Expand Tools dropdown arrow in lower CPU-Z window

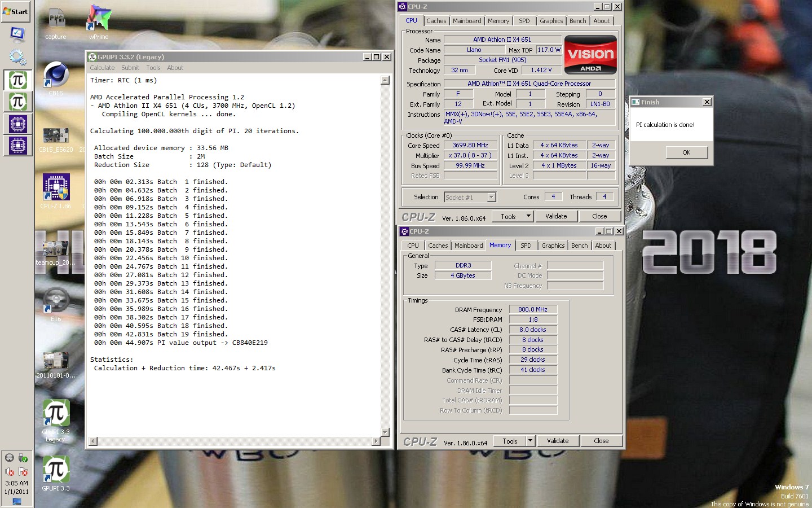coord(531,441)
